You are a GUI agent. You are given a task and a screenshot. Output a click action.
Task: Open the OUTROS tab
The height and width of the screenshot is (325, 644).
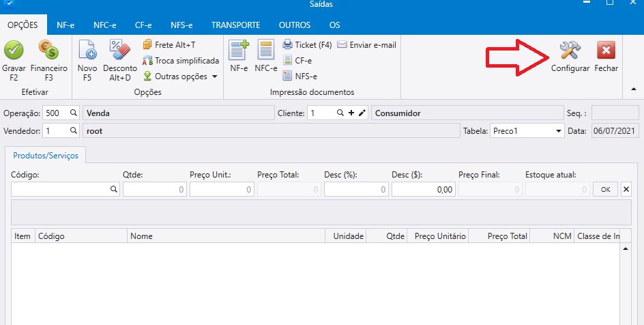pos(295,25)
